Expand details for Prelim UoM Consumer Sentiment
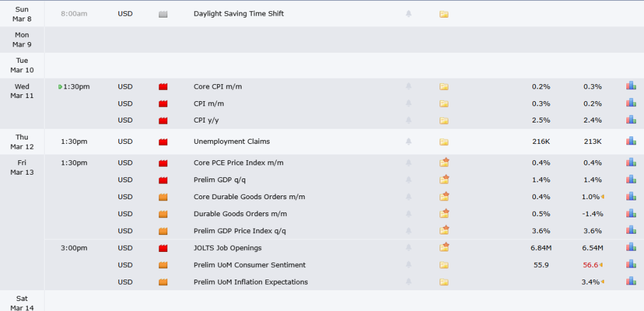 pyautogui.click(x=444, y=265)
